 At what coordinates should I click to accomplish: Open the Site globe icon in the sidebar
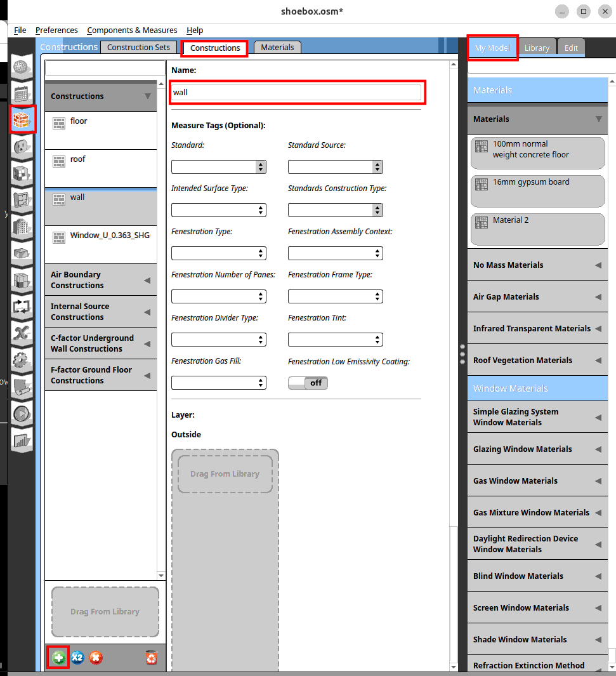point(23,67)
